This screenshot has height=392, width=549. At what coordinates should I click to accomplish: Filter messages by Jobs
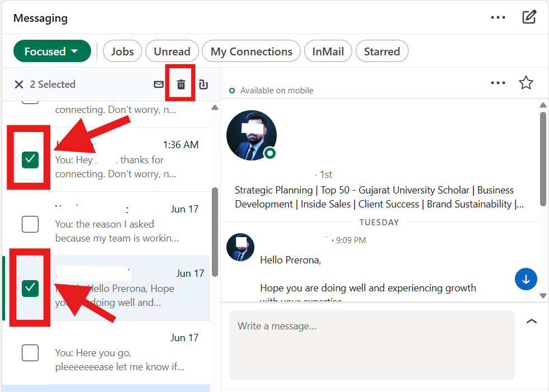[122, 51]
